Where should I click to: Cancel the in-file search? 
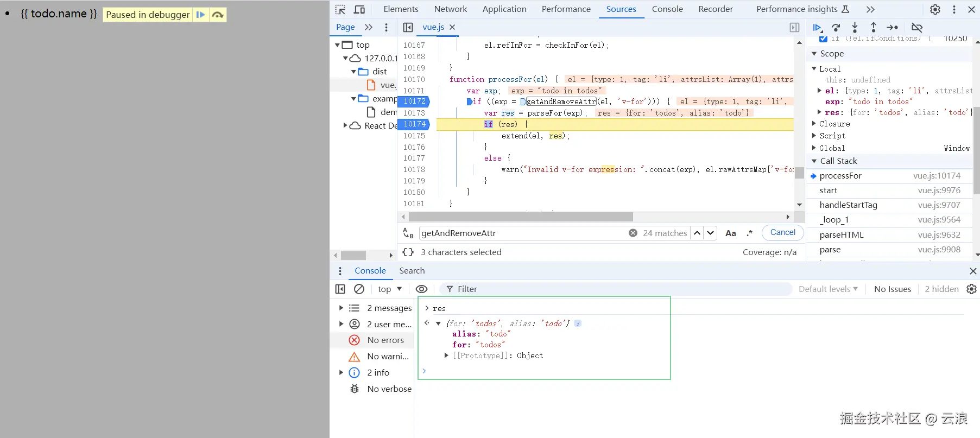click(x=782, y=232)
